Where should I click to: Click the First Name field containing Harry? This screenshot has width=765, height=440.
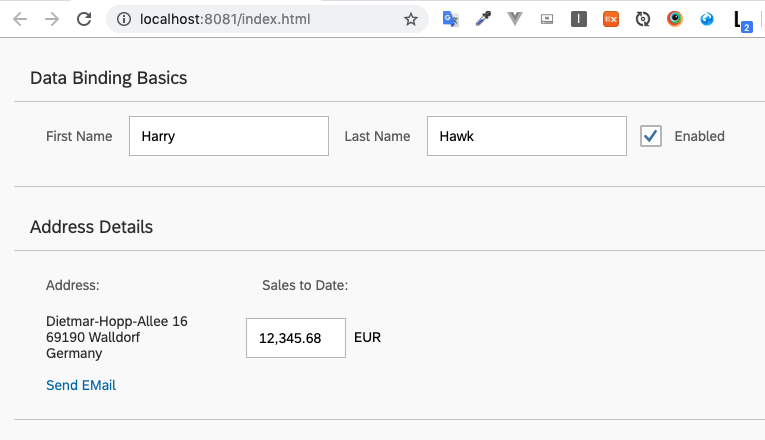point(229,136)
